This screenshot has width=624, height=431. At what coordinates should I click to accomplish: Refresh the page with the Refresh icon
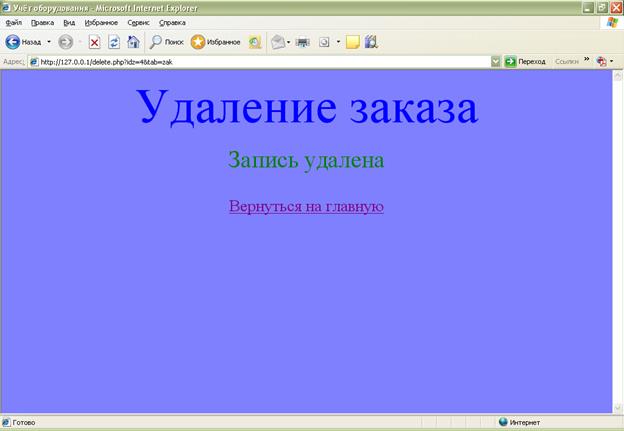click(114, 42)
